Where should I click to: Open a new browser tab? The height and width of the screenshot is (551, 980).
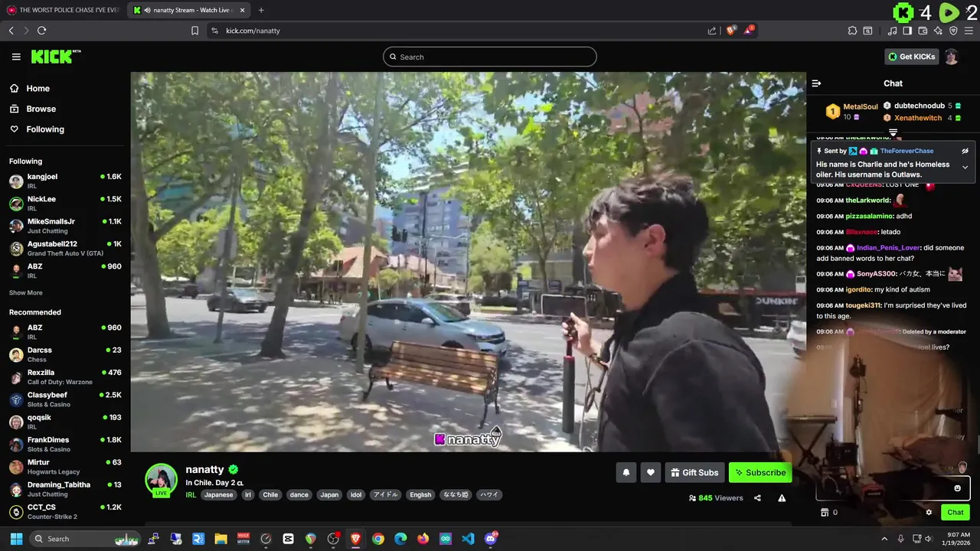(x=261, y=10)
